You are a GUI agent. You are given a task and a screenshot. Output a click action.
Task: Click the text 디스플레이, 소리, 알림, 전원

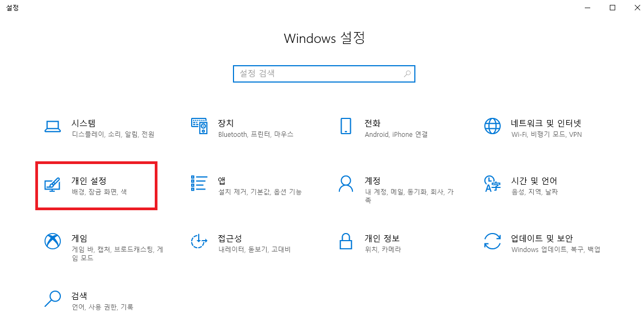coord(113,134)
